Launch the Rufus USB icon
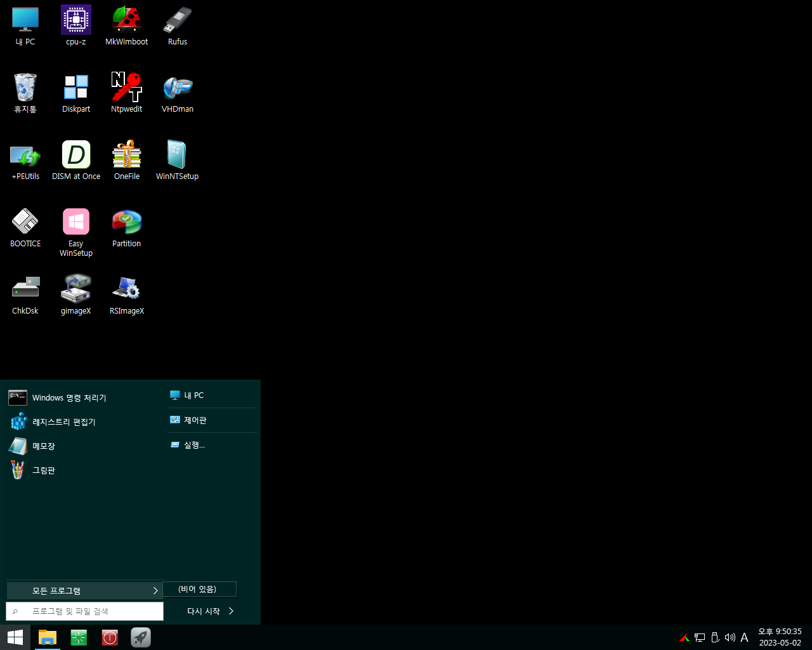Screen dimensions: 812x650 coord(178,26)
